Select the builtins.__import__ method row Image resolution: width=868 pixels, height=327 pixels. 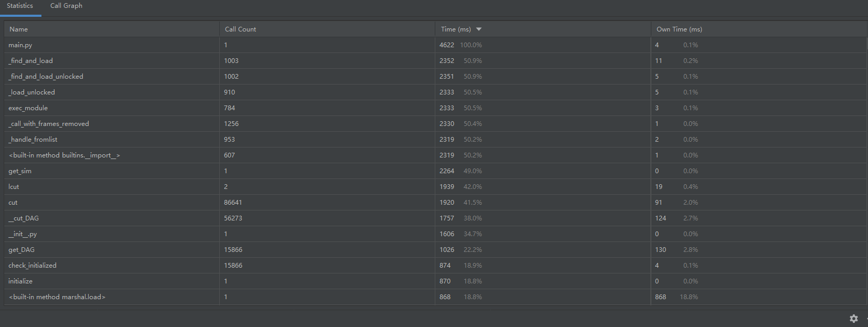pyautogui.click(x=65, y=155)
